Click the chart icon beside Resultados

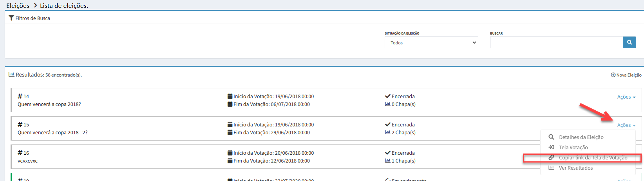pos(11,75)
